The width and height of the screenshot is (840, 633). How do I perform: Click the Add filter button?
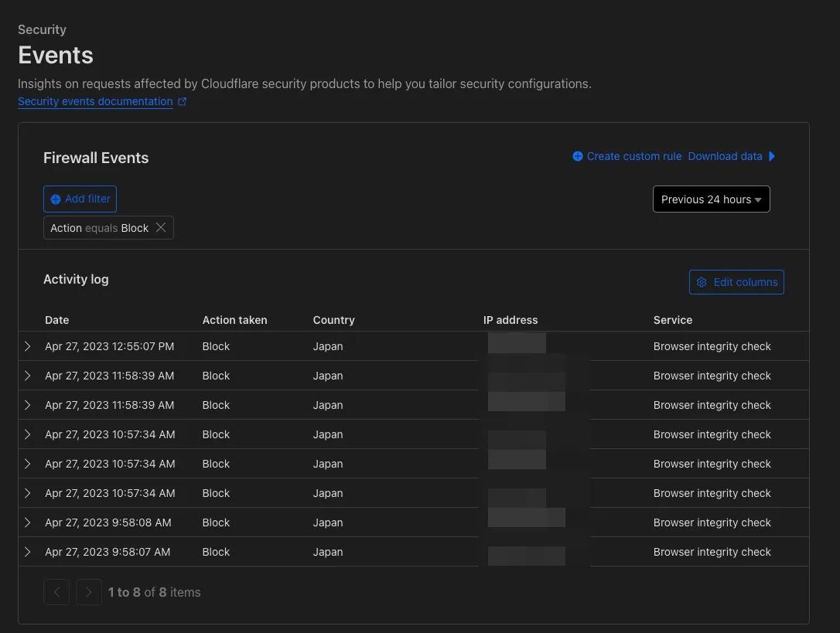tap(80, 199)
